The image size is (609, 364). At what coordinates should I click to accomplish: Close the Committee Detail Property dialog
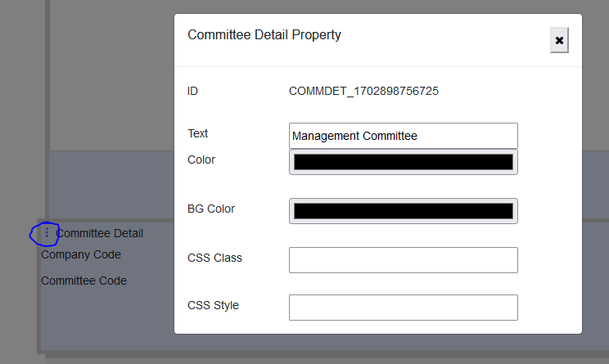(x=559, y=40)
